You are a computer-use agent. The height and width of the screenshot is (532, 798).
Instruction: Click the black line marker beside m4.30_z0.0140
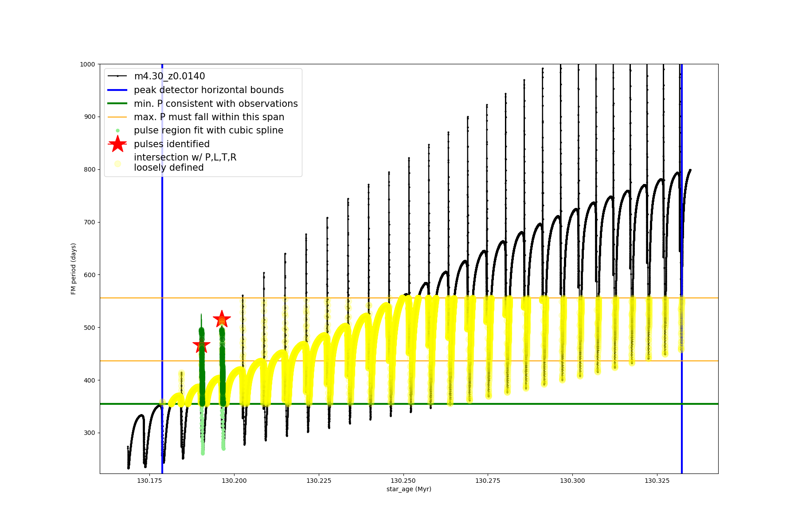click(117, 76)
